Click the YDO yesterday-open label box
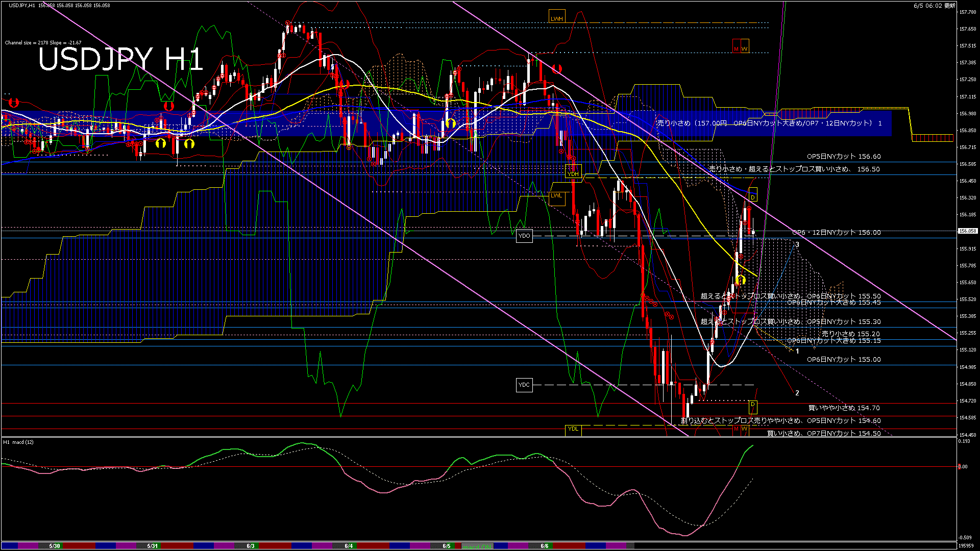Image resolution: width=980 pixels, height=551 pixels. click(524, 236)
